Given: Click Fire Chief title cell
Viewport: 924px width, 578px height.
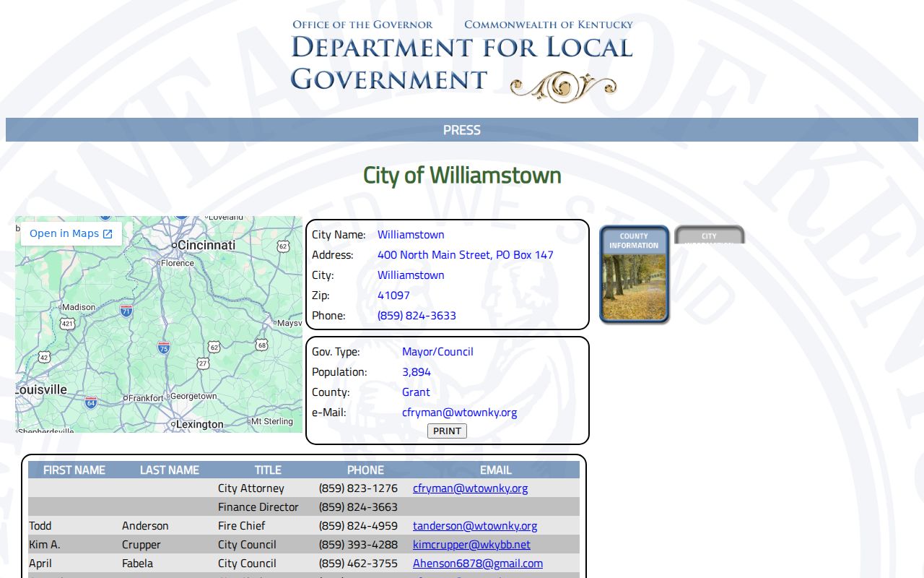Looking at the screenshot, I should coord(241,526).
